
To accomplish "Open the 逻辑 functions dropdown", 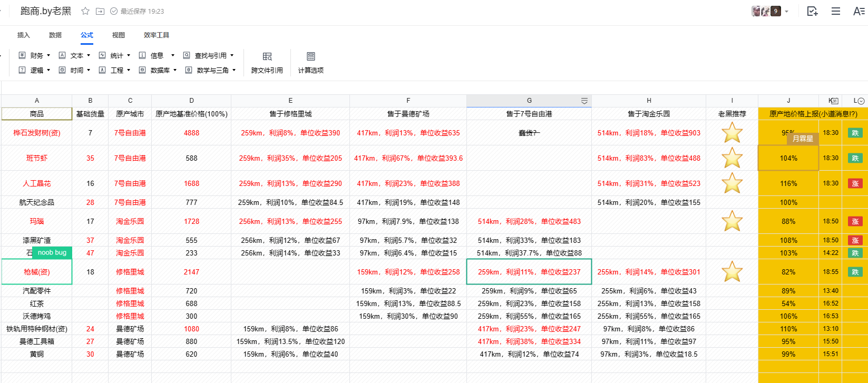I will pos(34,70).
